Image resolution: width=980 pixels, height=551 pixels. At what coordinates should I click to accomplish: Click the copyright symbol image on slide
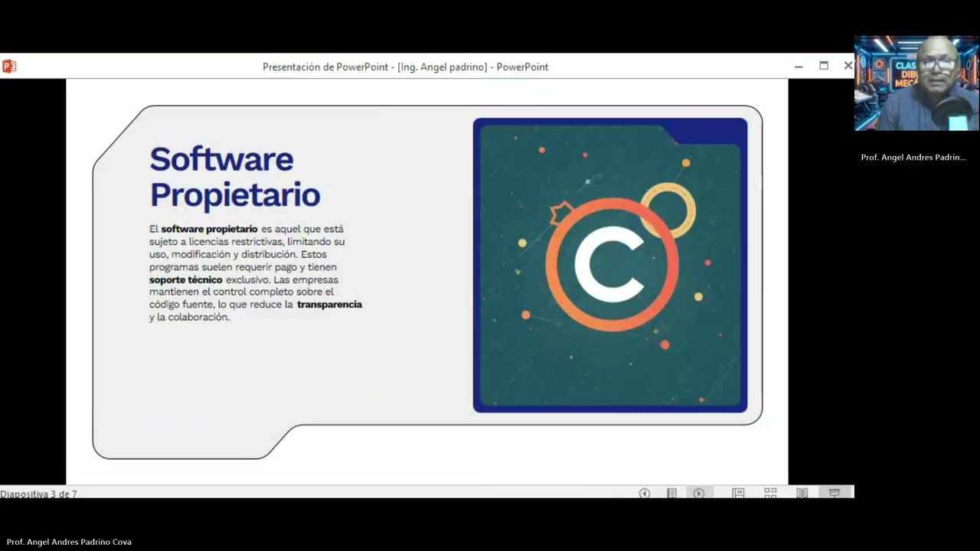(610, 265)
